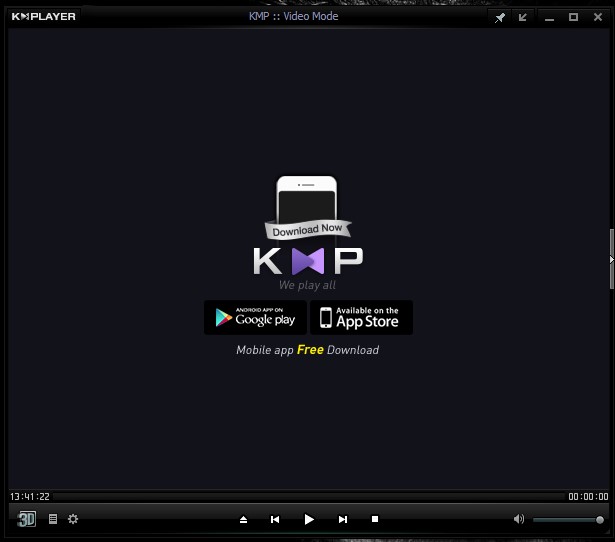Click the Mobile app Free Download text

[308, 349]
